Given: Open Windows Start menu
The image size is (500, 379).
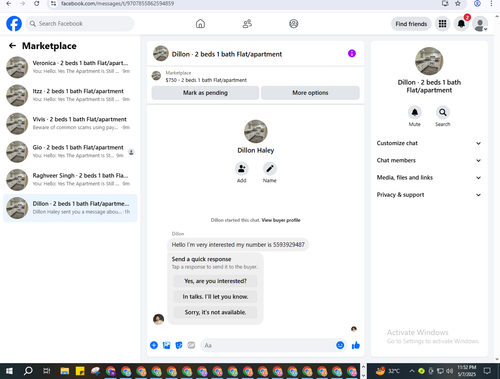Looking at the screenshot, I should click(9, 371).
